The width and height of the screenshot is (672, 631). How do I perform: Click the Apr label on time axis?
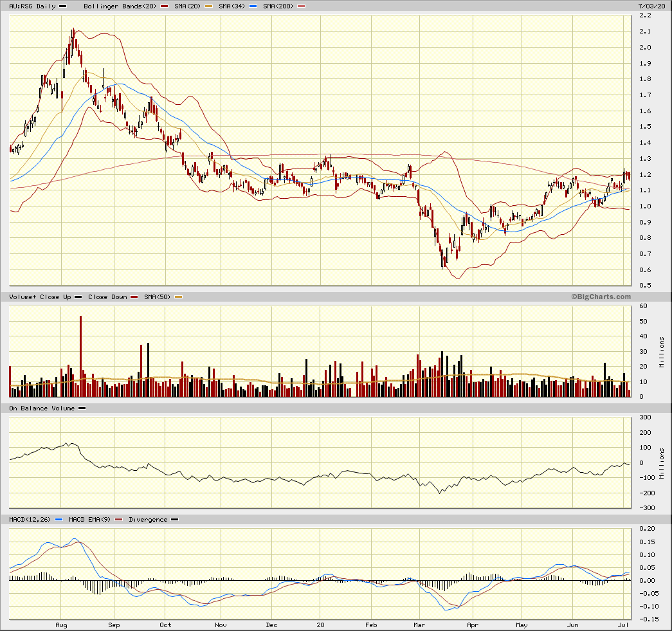tap(473, 625)
